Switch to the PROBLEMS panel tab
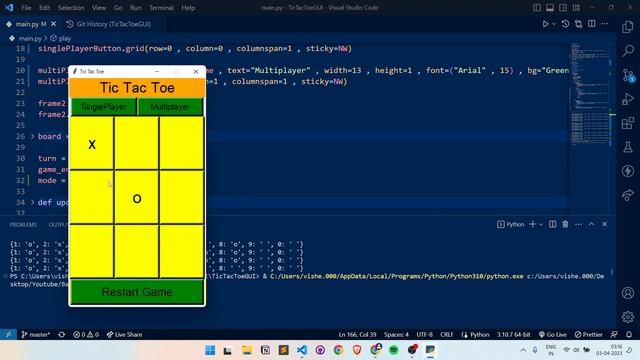Viewport: 640px width, 360px height. 23,224
